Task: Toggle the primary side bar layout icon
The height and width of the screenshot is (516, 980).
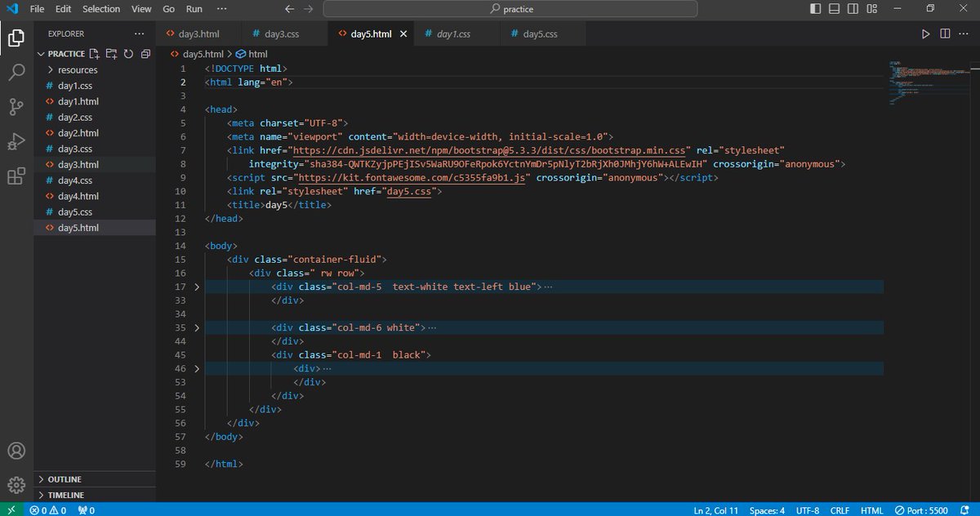Action: [816, 9]
